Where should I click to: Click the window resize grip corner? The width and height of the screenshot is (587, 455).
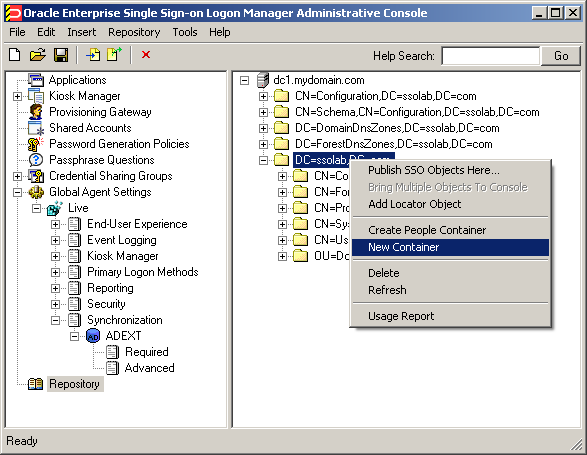[576, 444]
